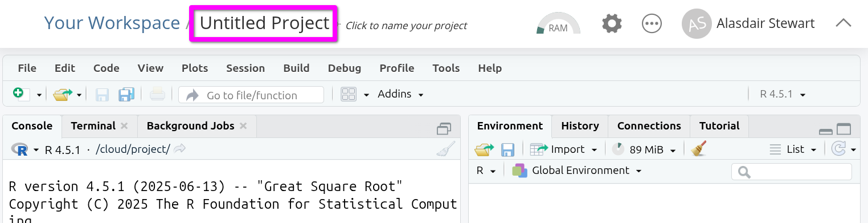Switch to the Tutorial tab
The width and height of the screenshot is (868, 223).
coord(719,126)
